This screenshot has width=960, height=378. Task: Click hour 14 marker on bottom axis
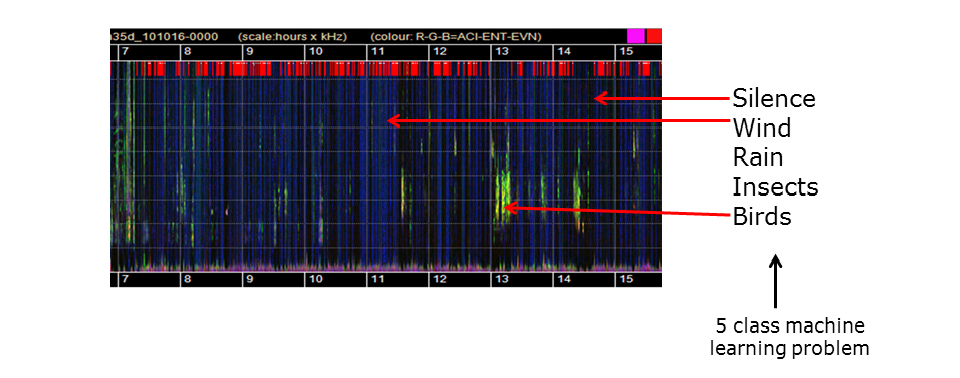[x=563, y=279]
